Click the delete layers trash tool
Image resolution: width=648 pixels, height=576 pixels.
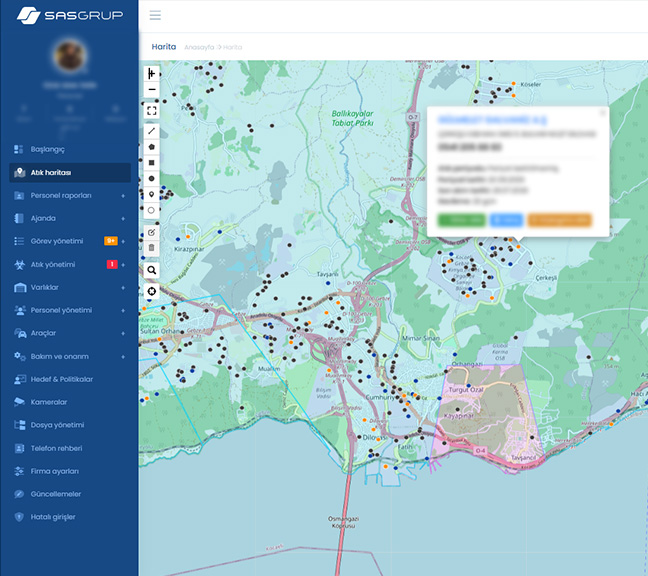pos(152,248)
